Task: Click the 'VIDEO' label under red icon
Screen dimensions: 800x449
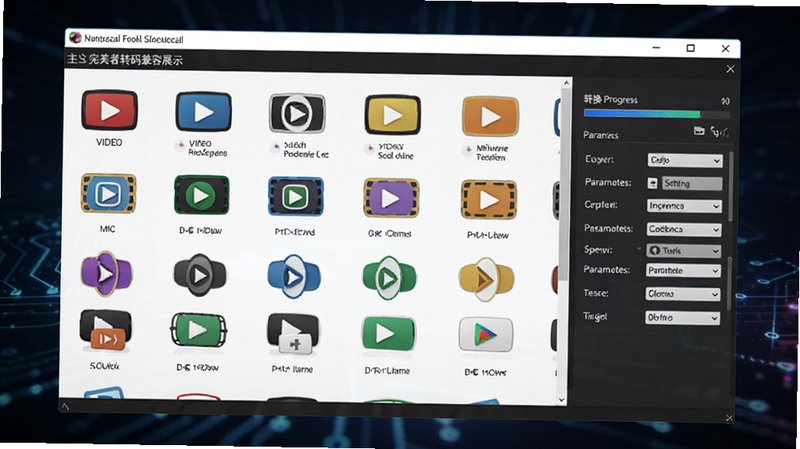Action: (109, 142)
